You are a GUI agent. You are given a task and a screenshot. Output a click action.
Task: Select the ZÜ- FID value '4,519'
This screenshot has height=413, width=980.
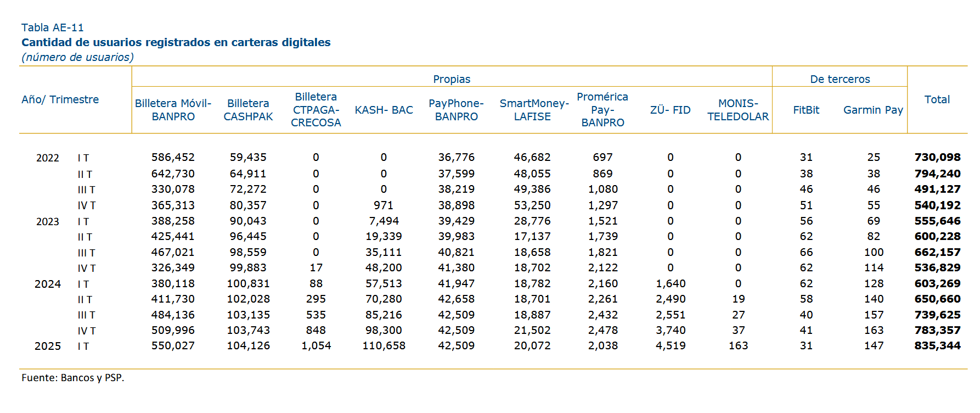(671, 346)
